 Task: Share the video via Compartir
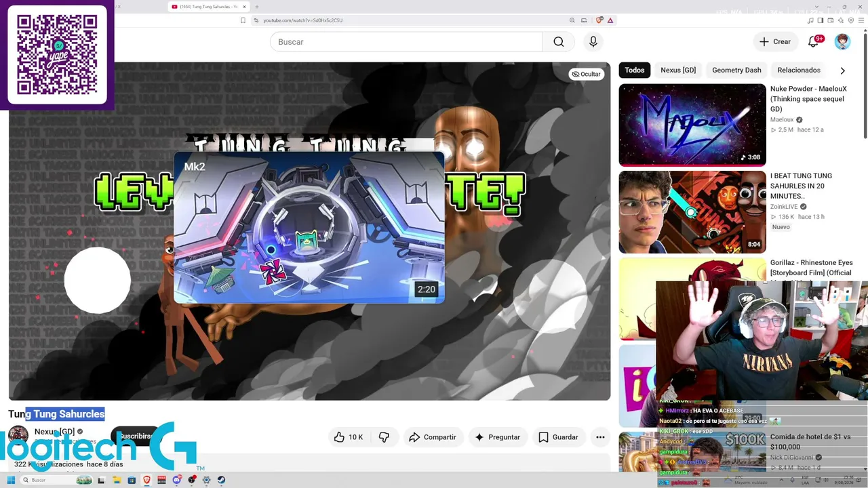point(433,437)
